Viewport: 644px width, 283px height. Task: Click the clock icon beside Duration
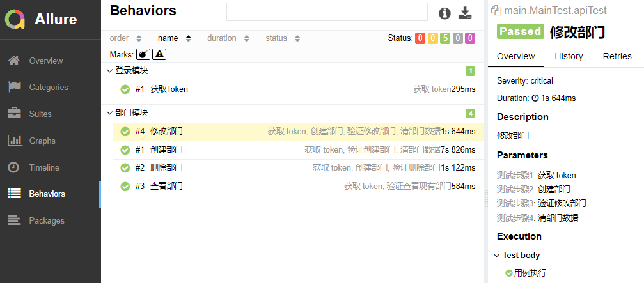pyautogui.click(x=535, y=98)
